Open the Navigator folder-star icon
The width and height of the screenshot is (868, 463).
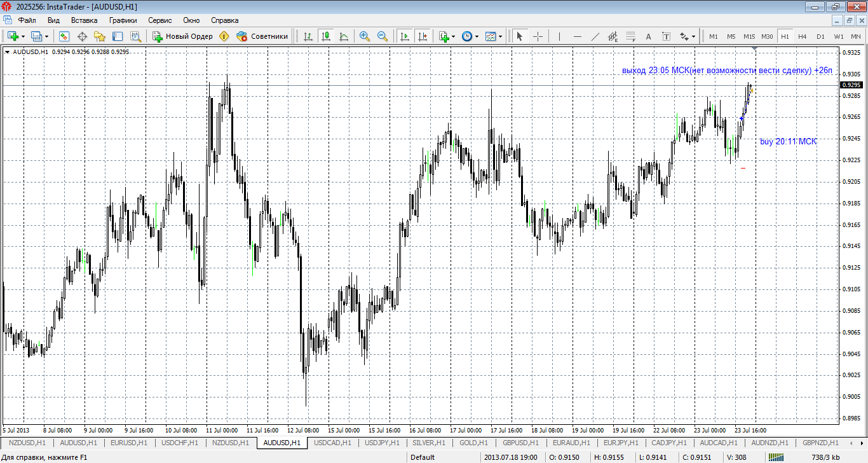100,36
